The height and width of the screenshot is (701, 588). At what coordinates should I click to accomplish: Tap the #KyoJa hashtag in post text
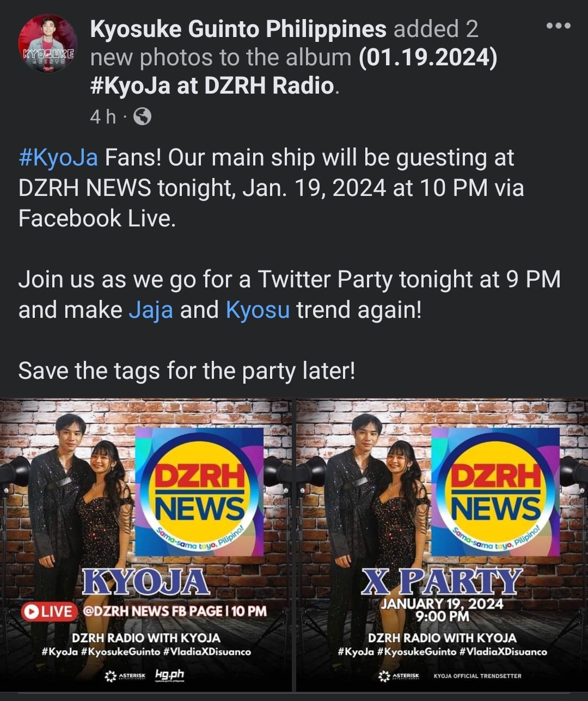point(58,158)
